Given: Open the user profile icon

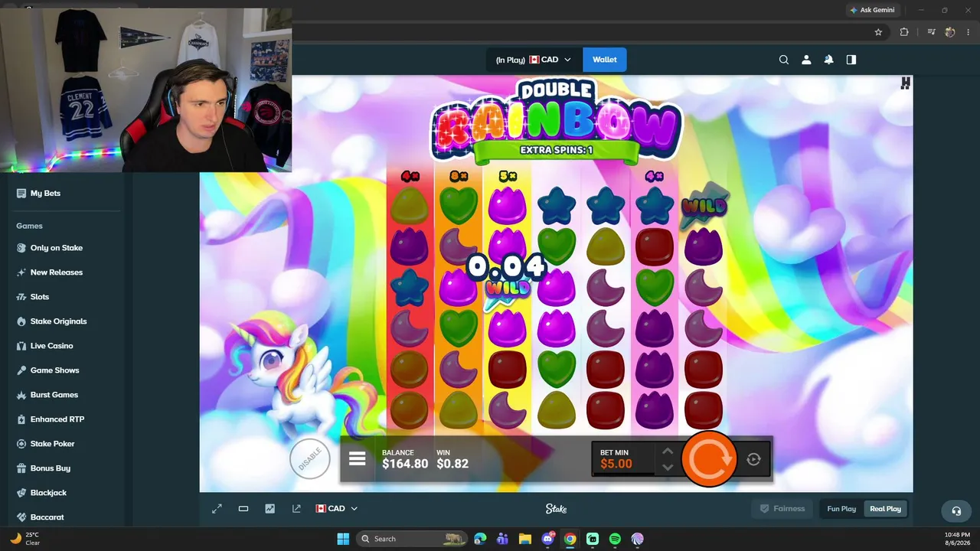Looking at the screenshot, I should 806,60.
